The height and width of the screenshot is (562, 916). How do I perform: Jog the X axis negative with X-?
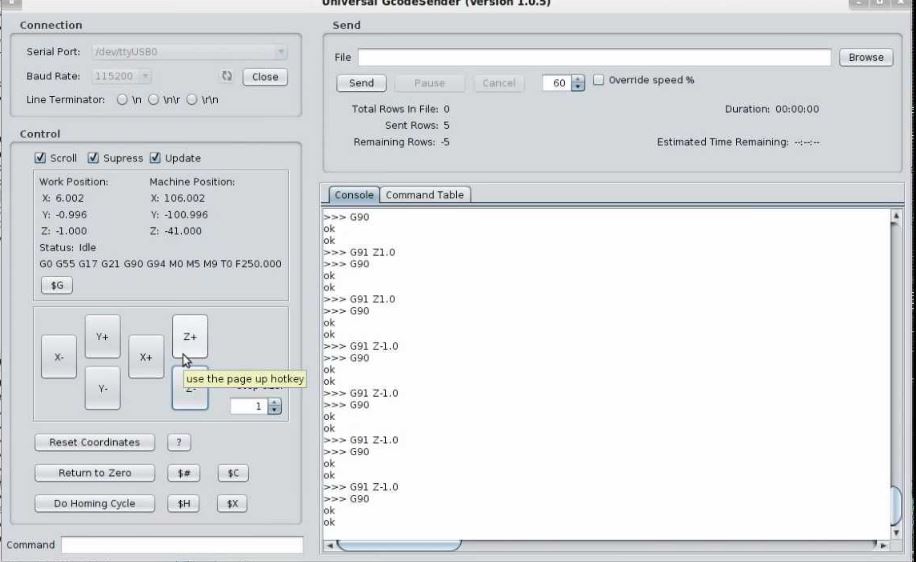[59, 357]
